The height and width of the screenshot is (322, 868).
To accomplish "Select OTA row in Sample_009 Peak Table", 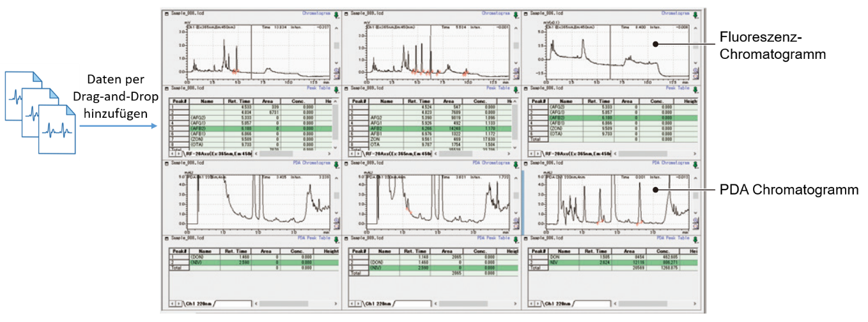I will [x=431, y=144].
